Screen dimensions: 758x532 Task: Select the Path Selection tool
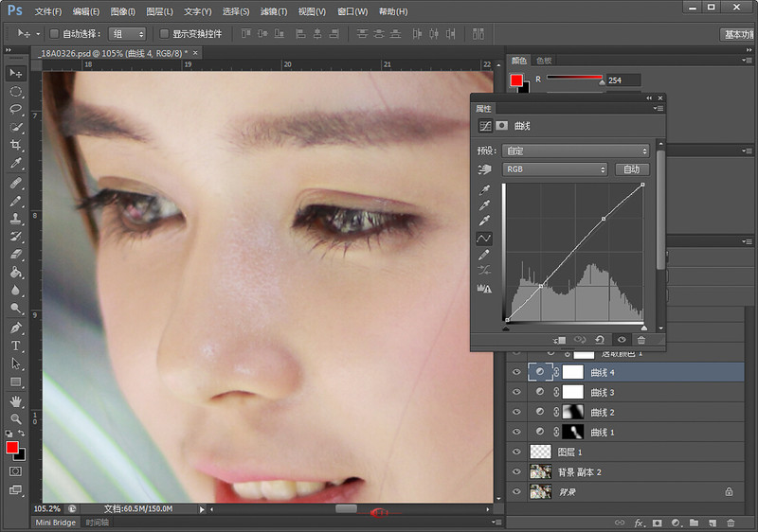[16, 364]
